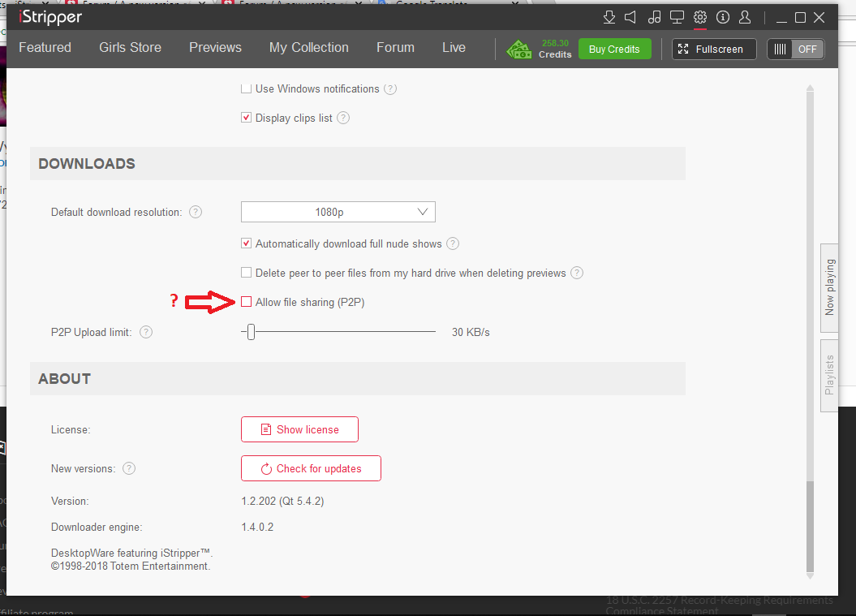Click the settings vertical scrollbar thumb

(810, 527)
